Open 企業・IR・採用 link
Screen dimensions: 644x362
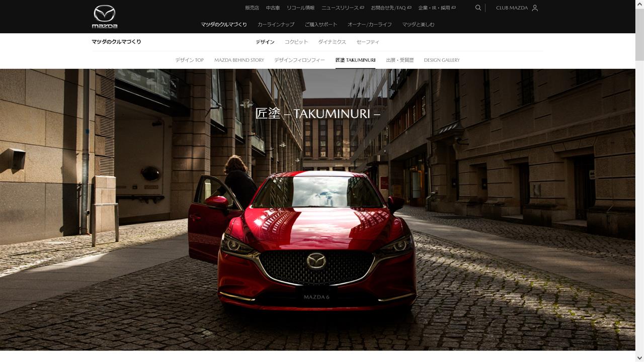(x=434, y=8)
